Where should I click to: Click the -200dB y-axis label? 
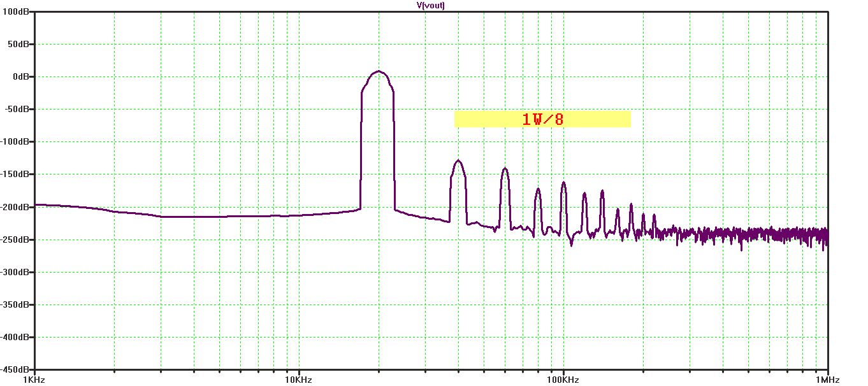(x=15, y=207)
